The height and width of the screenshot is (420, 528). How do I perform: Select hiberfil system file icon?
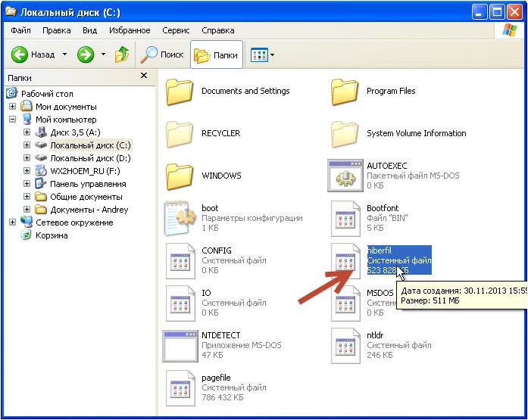[x=345, y=261]
